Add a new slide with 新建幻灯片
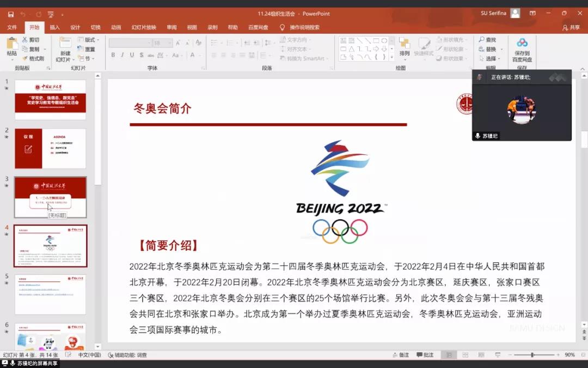This screenshot has width=588, height=368. coord(65,50)
